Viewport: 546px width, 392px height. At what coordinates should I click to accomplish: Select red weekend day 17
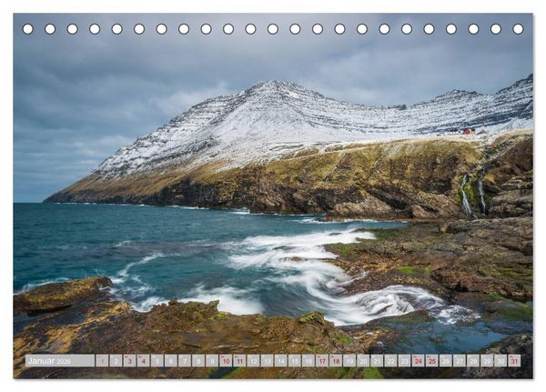322,361
